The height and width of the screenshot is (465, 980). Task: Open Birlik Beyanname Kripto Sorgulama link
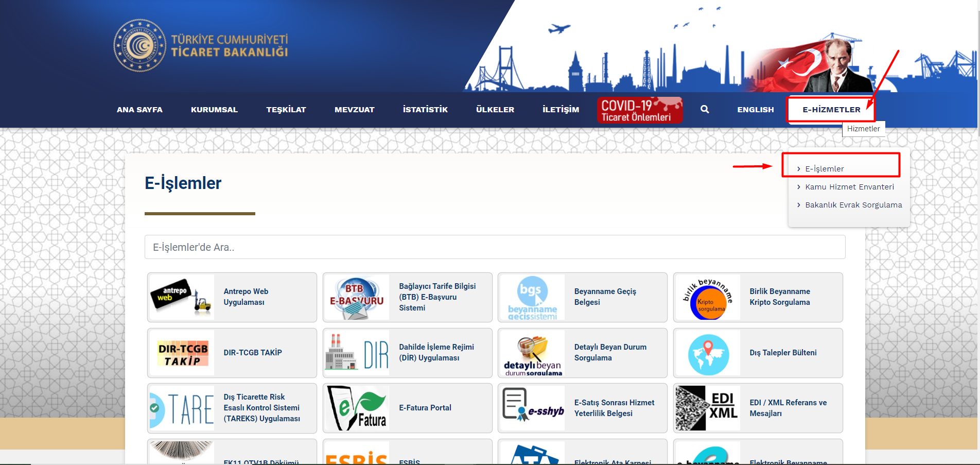click(x=780, y=297)
